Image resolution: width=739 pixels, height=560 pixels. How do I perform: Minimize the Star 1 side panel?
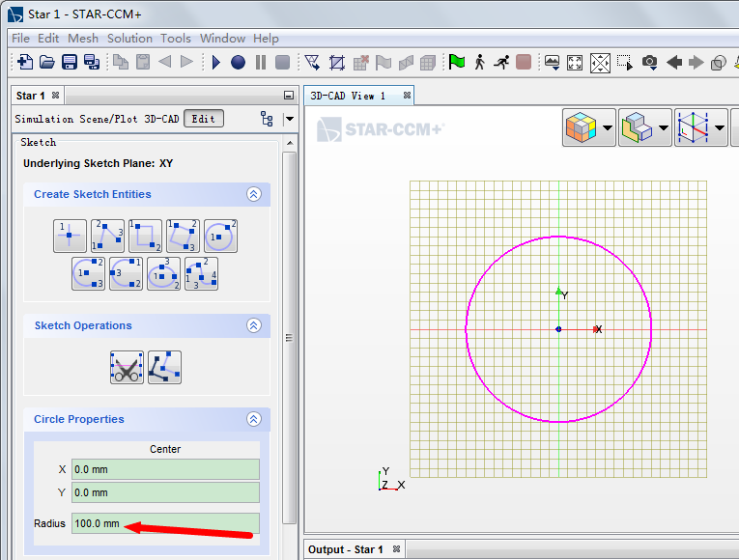(289, 96)
